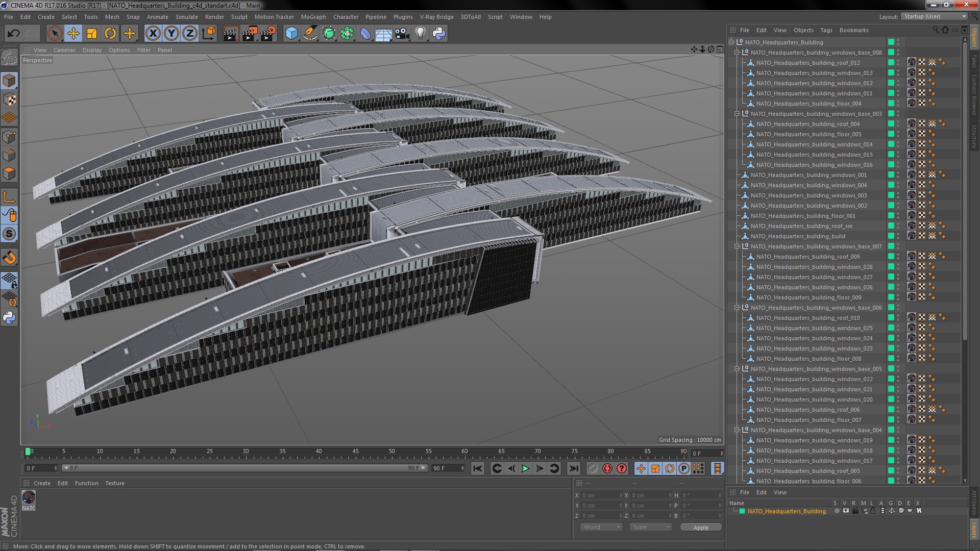Add a Cube primitive object

click(x=291, y=34)
